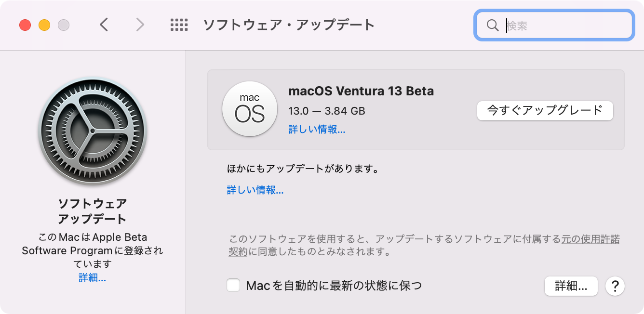Screen dimensions: 644x314
Task: Minimize the window with yellow button
Action: tap(44, 25)
